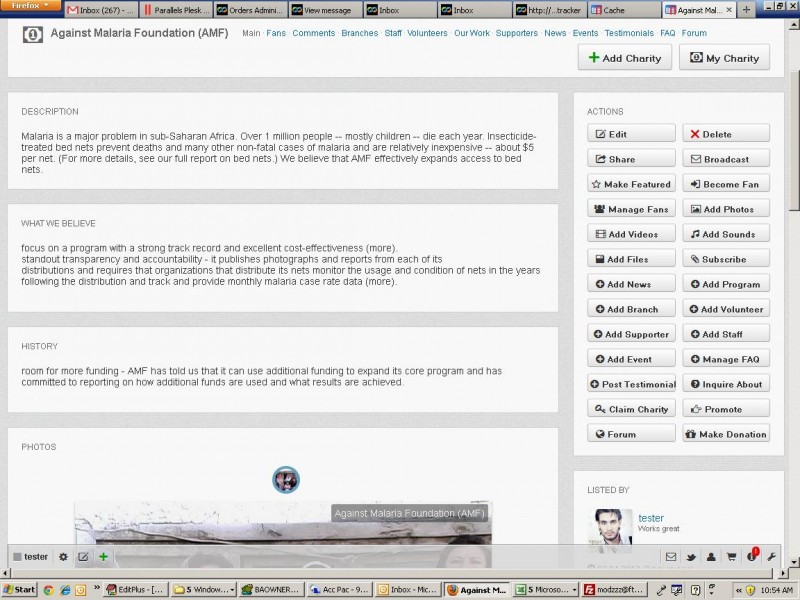Expand the grouped Microsoft Excel taskbar button

pos(546,590)
